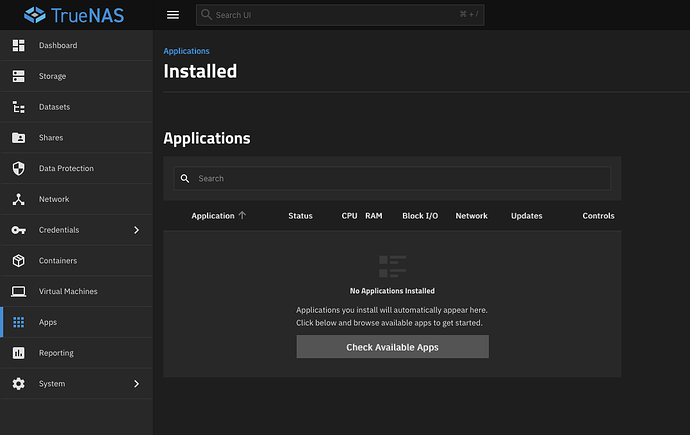Focus the Search UI field
This screenshot has width=690, height=435.
(340, 15)
